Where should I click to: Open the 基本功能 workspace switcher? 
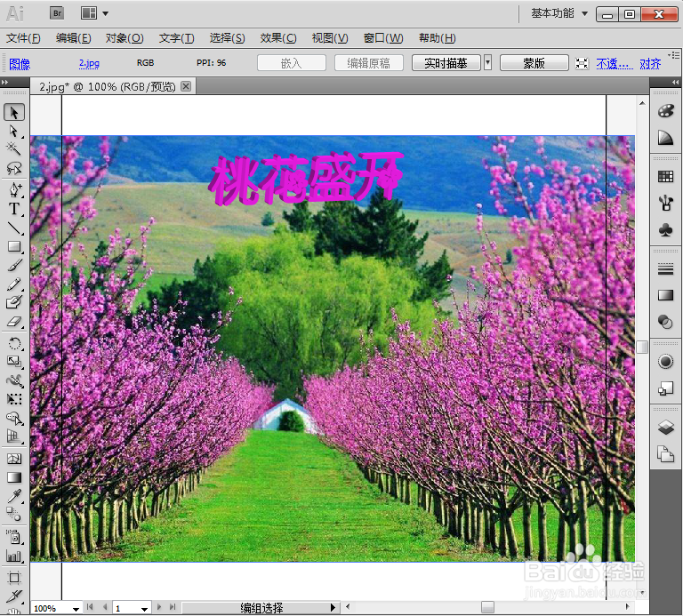click(x=559, y=13)
